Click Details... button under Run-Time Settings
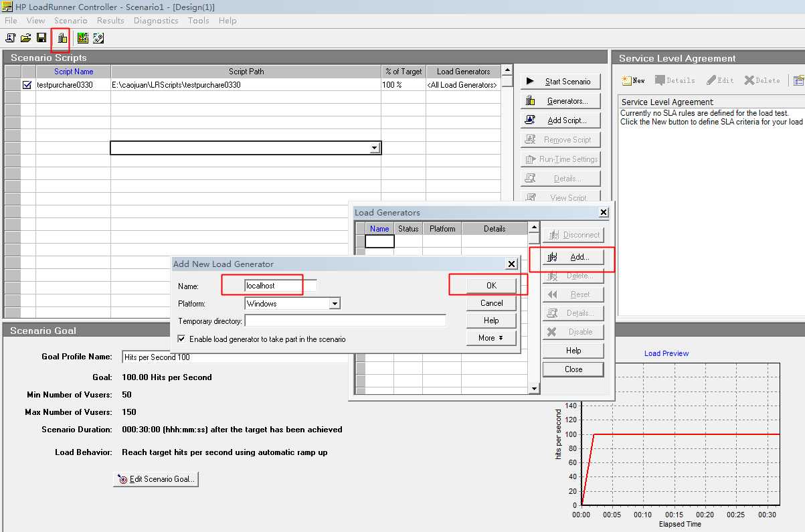Image resolution: width=805 pixels, height=532 pixels. [561, 179]
